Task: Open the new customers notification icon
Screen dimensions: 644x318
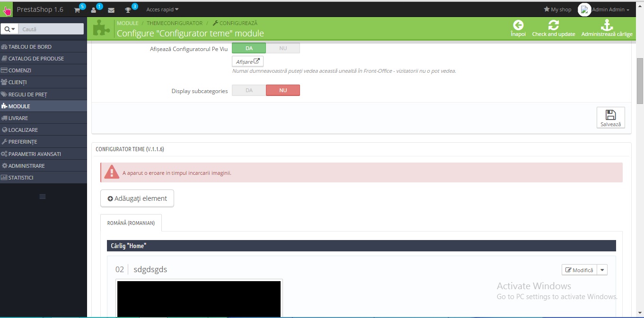Action: (94, 10)
